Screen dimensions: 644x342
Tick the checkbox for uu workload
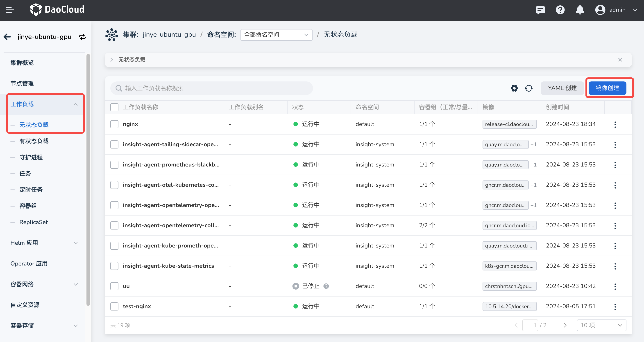click(114, 286)
